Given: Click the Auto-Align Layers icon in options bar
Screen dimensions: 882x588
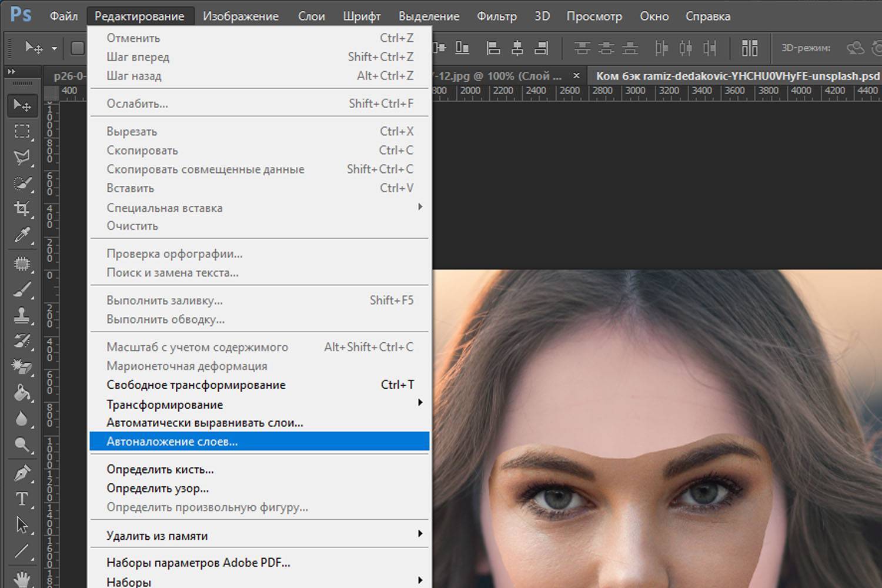Looking at the screenshot, I should pos(749,48).
